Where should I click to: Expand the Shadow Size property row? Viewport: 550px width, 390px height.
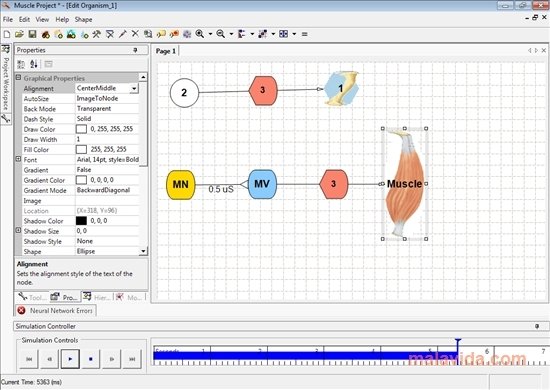coord(18,230)
